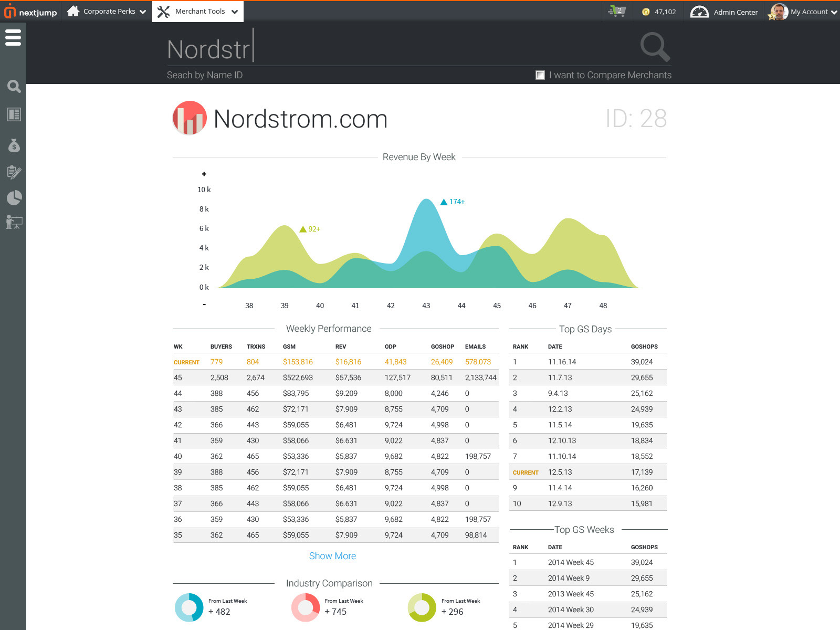Click the large search magnifier icon

655,47
